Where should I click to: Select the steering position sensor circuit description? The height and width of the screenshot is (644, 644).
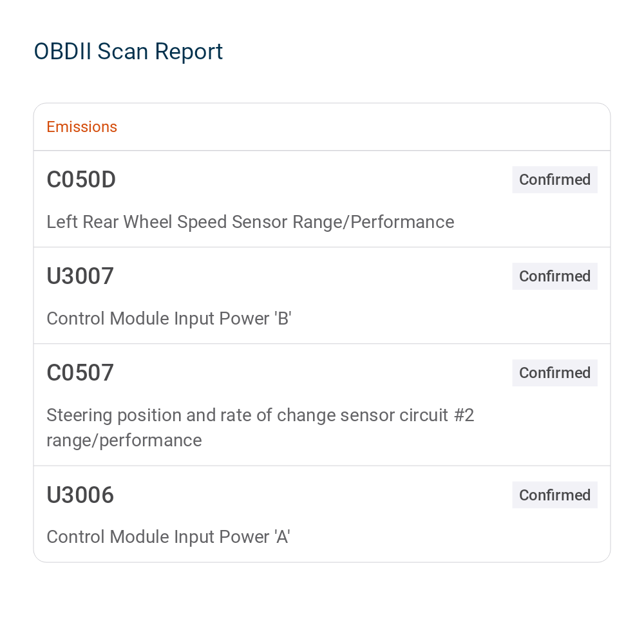coord(260,428)
